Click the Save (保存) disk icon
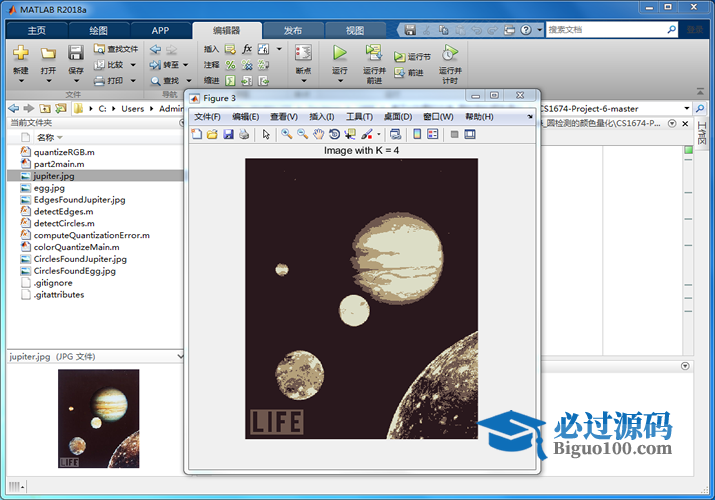 (76, 53)
